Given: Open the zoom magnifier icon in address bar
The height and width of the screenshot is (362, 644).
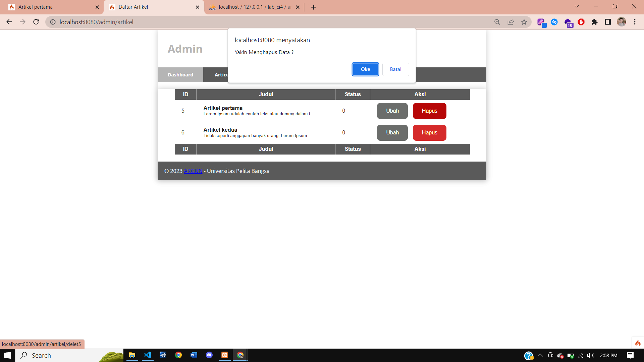Looking at the screenshot, I should [x=497, y=22].
